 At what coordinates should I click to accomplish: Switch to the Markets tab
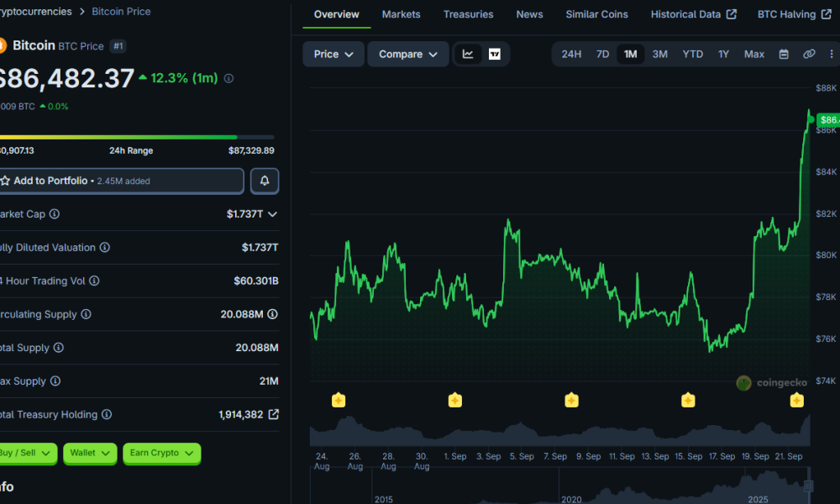(x=402, y=14)
